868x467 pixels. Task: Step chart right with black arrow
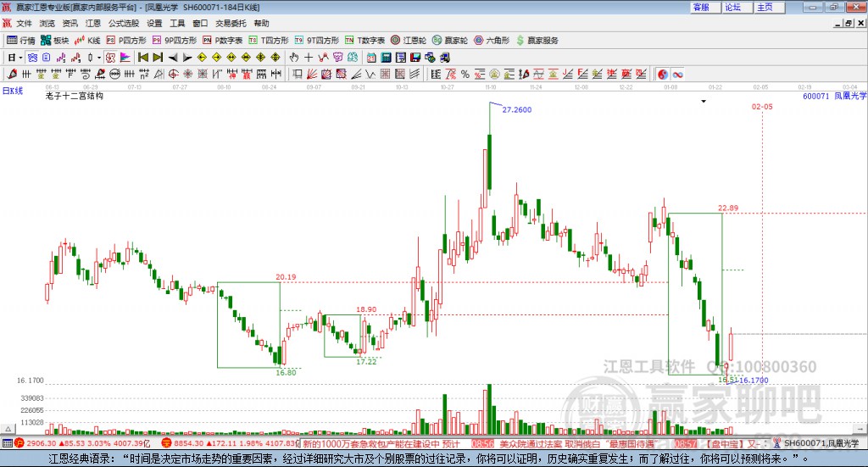(x=187, y=58)
